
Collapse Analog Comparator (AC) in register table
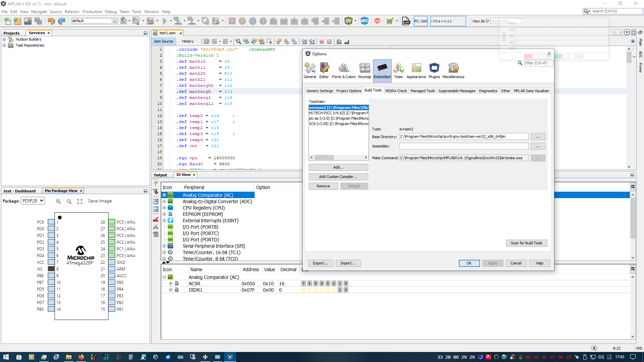tap(164, 277)
